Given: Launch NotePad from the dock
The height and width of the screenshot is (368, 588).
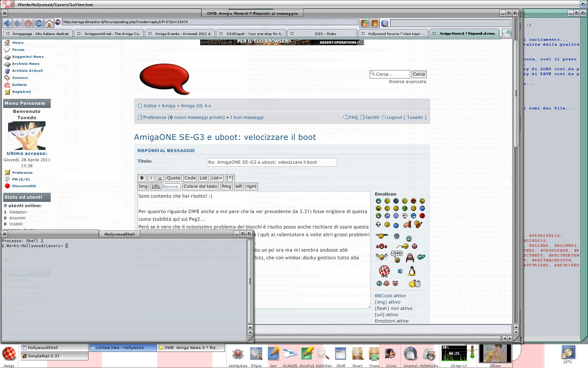Looking at the screenshot, I should (x=307, y=353).
